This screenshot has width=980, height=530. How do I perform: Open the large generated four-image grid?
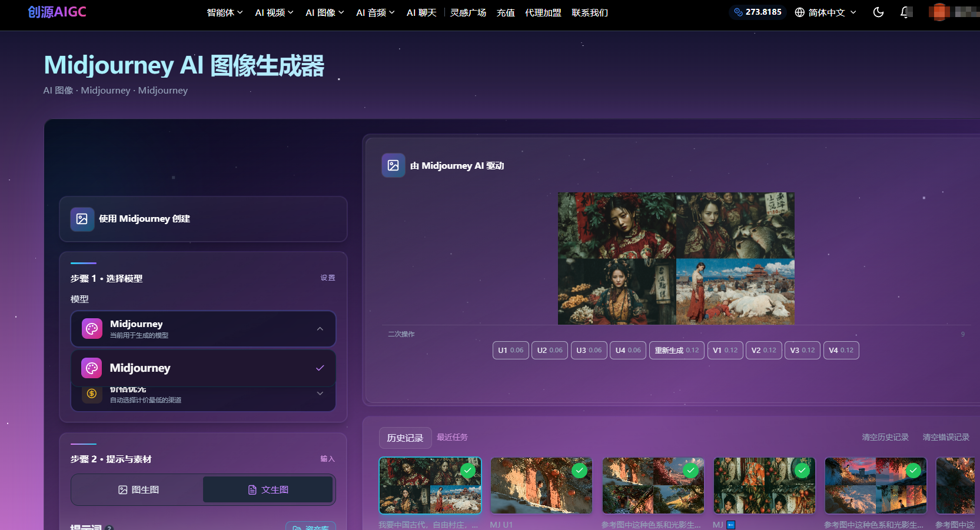[676, 259]
